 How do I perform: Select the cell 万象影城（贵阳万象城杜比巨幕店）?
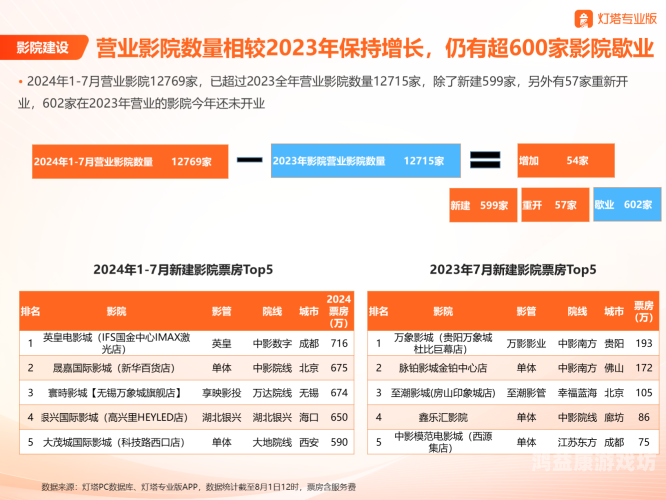tap(443, 343)
